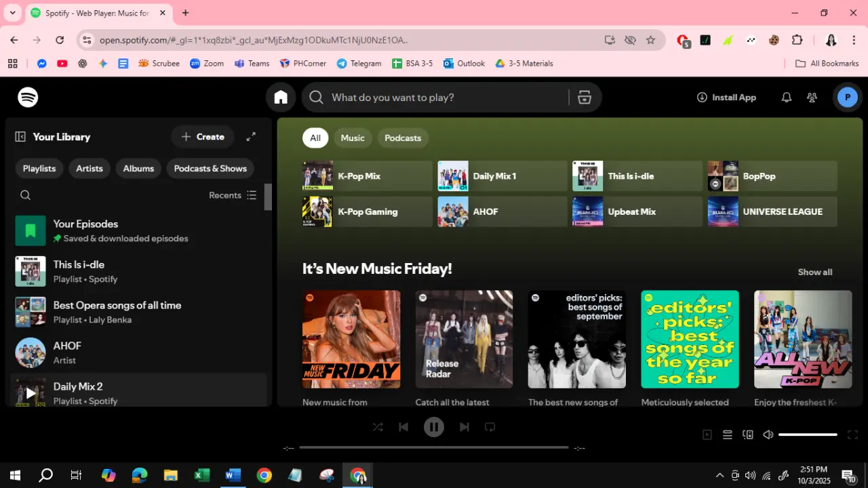Open the Create menu in Your Library

[203, 137]
